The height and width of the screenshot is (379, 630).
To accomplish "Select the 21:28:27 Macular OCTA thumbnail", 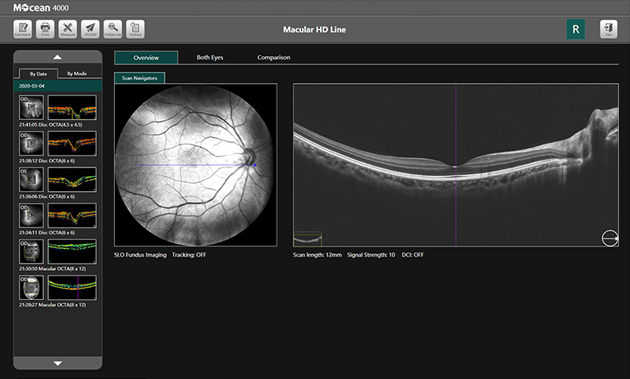I will [x=57, y=287].
